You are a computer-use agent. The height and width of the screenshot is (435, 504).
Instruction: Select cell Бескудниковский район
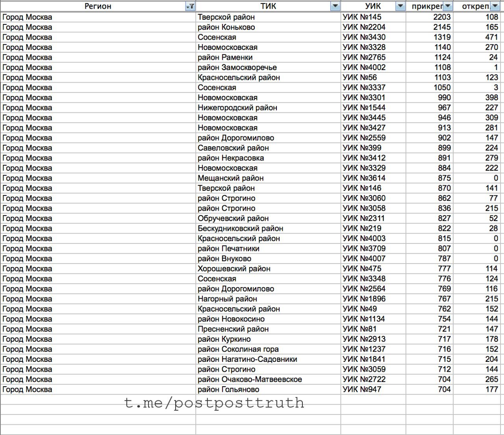coord(268,229)
